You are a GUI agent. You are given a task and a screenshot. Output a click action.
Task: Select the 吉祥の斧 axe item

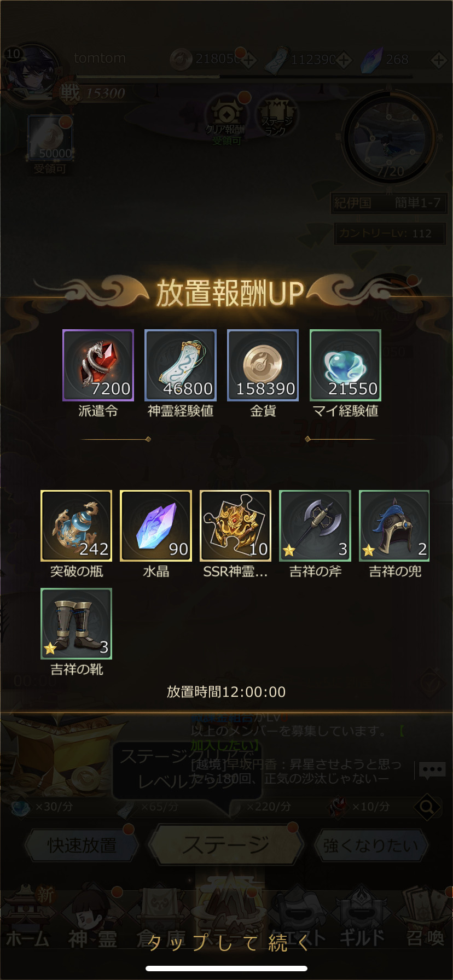pos(315,526)
